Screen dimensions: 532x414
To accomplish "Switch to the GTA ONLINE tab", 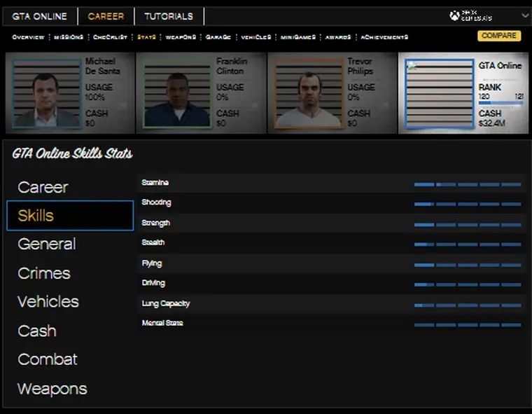I will pyautogui.click(x=39, y=16).
